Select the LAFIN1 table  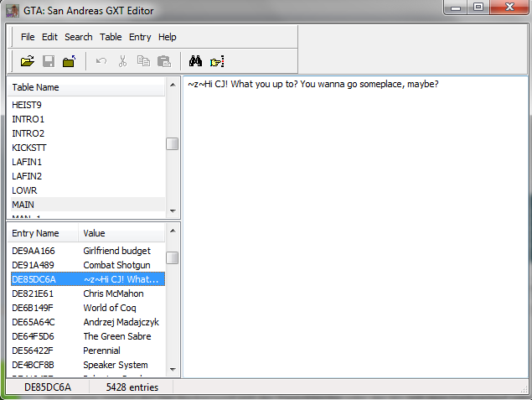[88, 162]
